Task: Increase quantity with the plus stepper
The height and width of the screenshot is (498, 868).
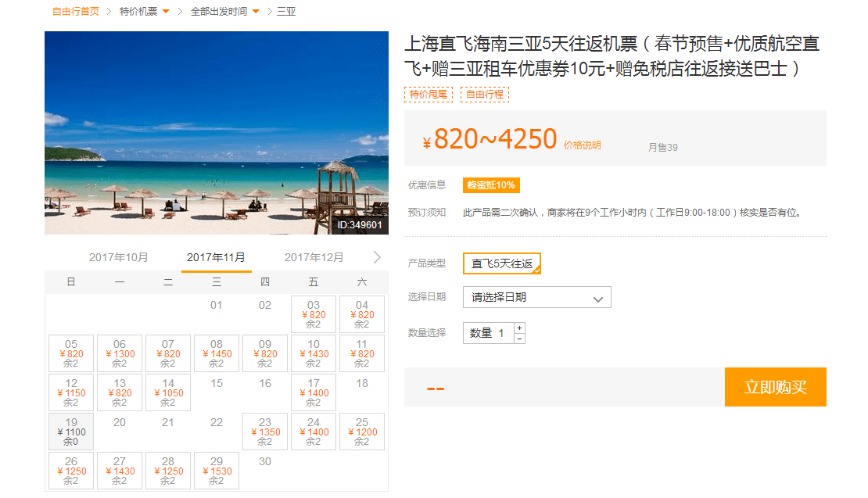Action: tap(519, 328)
